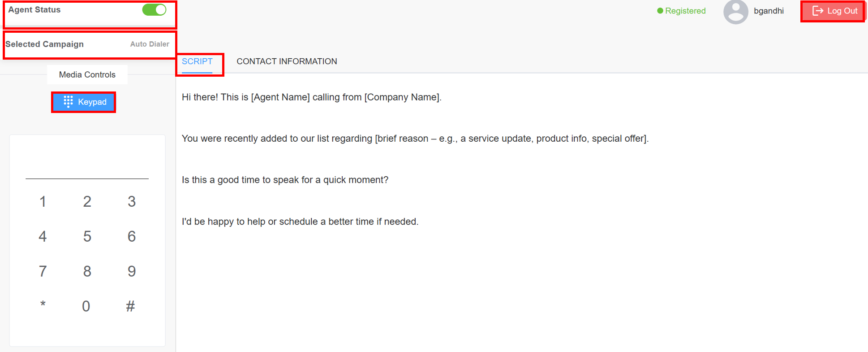Image resolution: width=868 pixels, height=352 pixels.
Task: Toggle the Agent Status switch
Action: pos(154,10)
